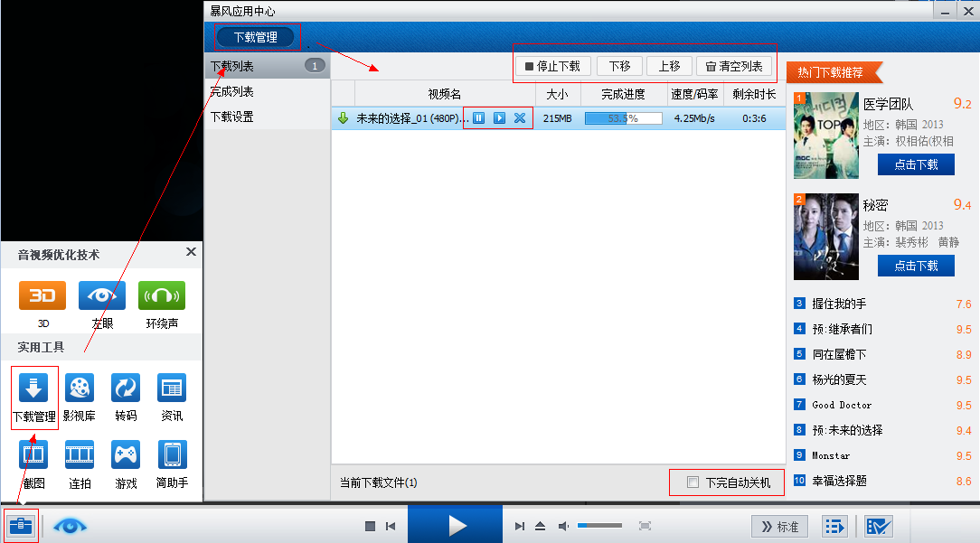980x543 pixels.
Task: Select the 转码 (transcode) tool icon
Action: click(x=125, y=389)
